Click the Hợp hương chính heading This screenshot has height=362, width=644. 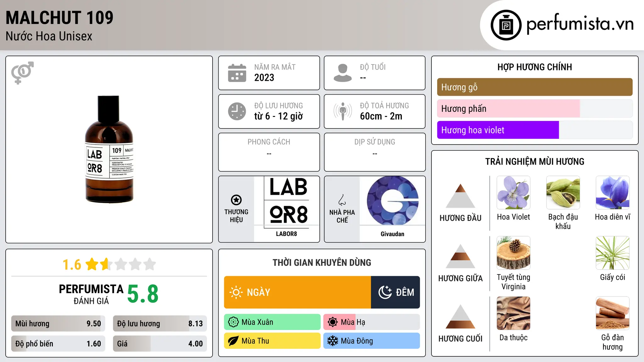(x=535, y=67)
